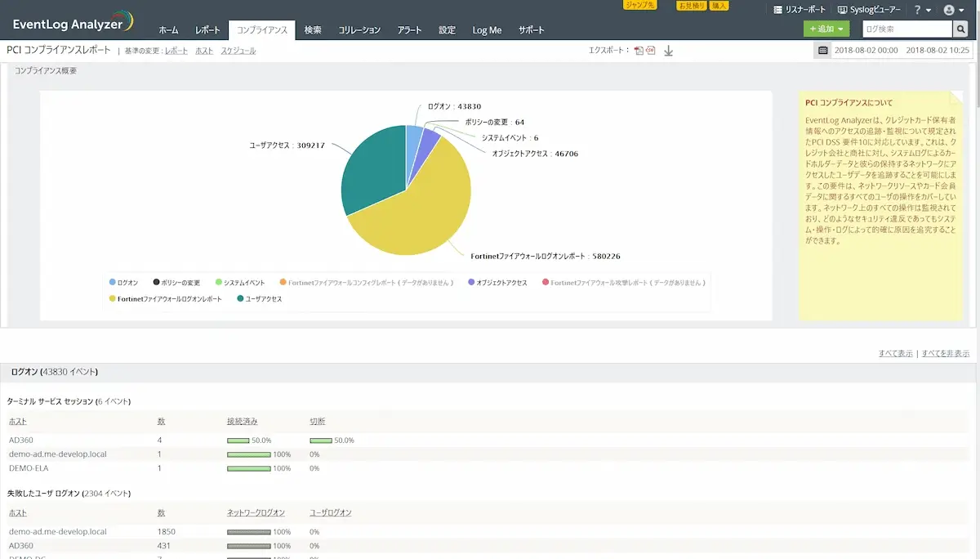The image size is (980, 559).
Task: Open the 追加 add dropdown
Action: click(x=826, y=29)
